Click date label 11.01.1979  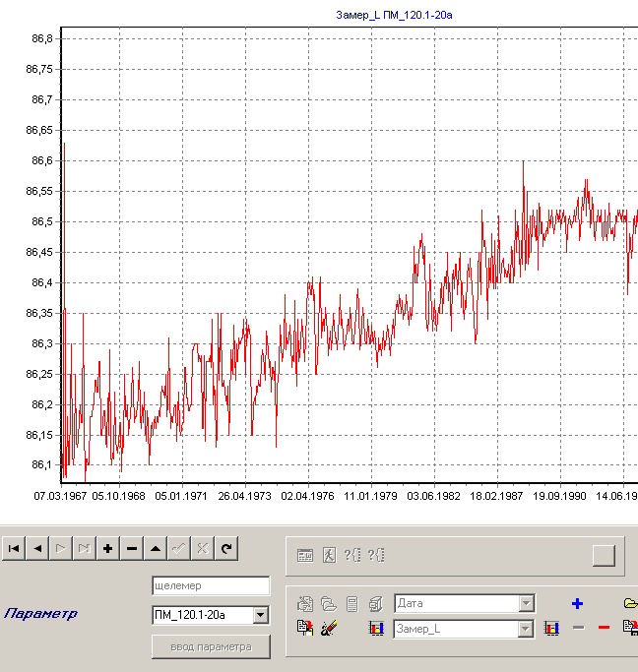coord(370,496)
